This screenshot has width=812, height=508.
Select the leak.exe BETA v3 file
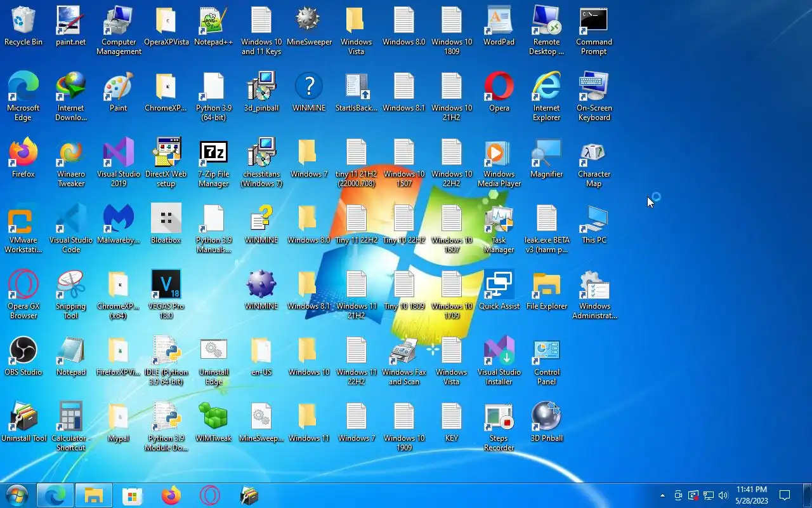(547, 229)
